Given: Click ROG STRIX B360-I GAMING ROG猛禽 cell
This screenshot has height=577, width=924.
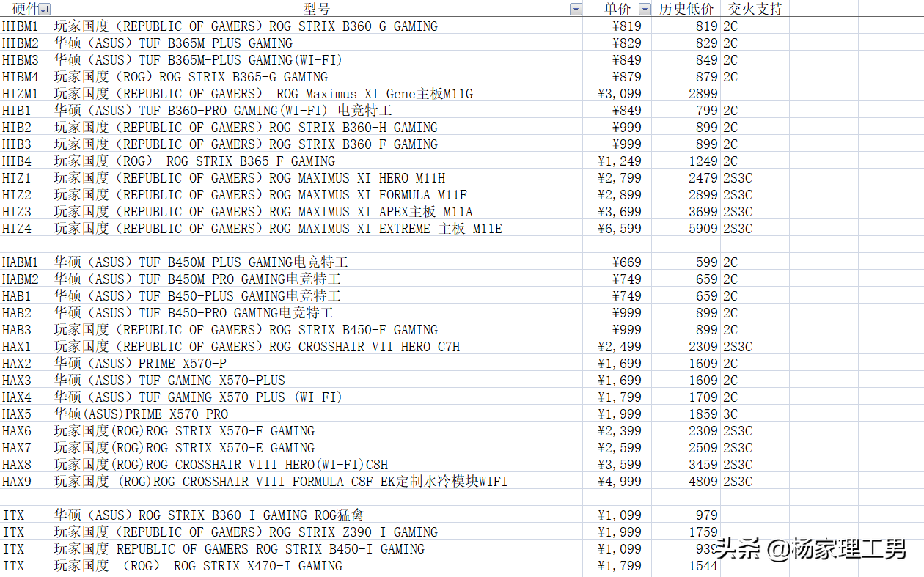Looking at the screenshot, I should [x=317, y=515].
